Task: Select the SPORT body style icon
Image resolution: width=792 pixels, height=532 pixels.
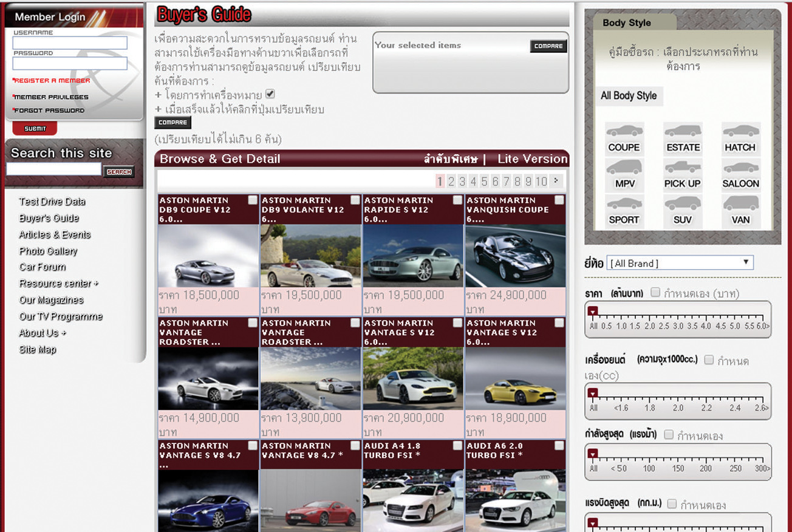Action: point(624,211)
